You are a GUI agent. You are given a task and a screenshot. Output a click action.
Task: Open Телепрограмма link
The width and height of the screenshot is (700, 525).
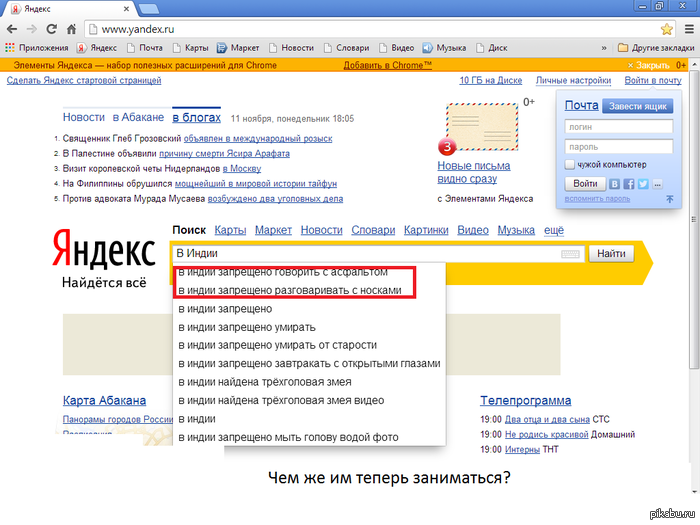525,400
